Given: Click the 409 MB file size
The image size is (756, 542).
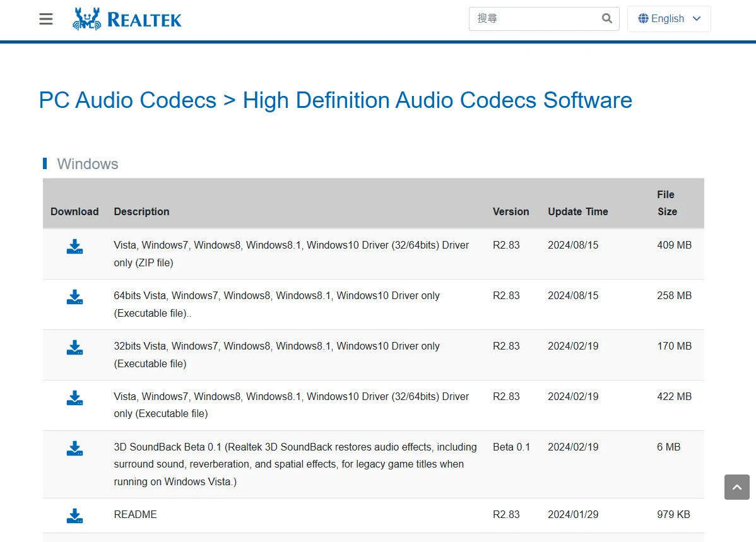Looking at the screenshot, I should (674, 245).
